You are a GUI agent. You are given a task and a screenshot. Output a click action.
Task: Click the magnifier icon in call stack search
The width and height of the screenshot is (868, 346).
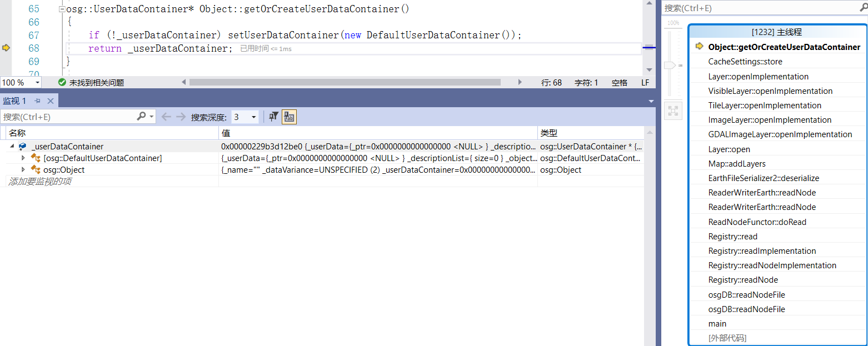pyautogui.click(x=863, y=8)
